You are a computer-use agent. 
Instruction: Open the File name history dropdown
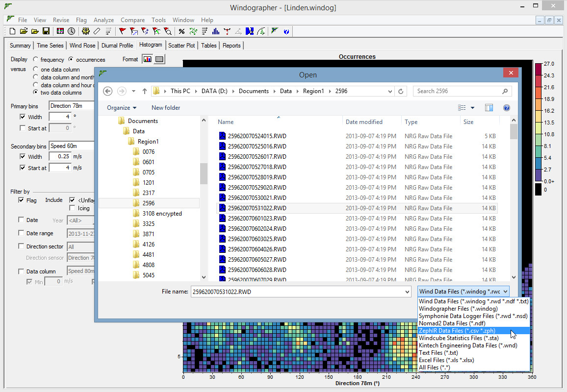[407, 292]
